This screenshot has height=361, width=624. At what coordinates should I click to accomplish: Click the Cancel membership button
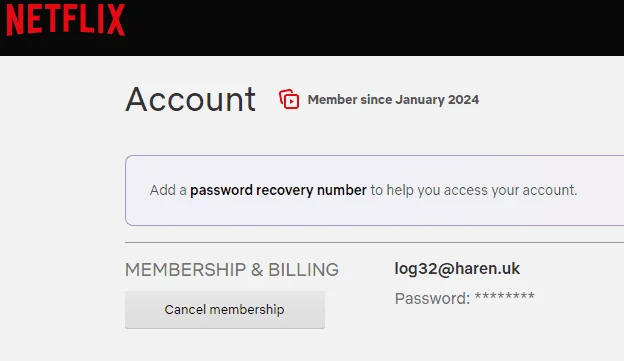click(225, 310)
